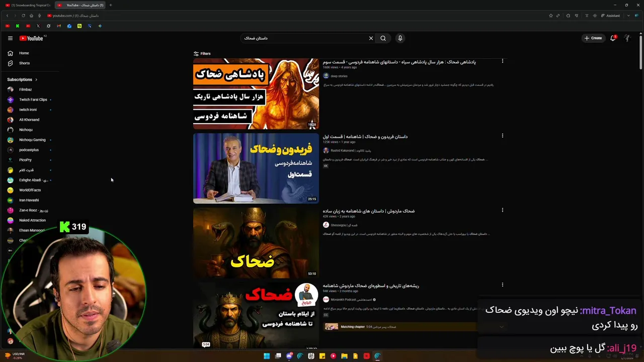Open the green K Kick bookmark
Image resolution: width=644 pixels, height=362 pixels.
click(x=18, y=26)
